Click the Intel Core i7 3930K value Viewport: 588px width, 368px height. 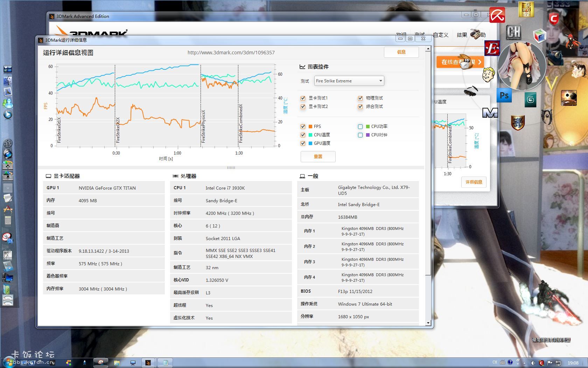225,188
